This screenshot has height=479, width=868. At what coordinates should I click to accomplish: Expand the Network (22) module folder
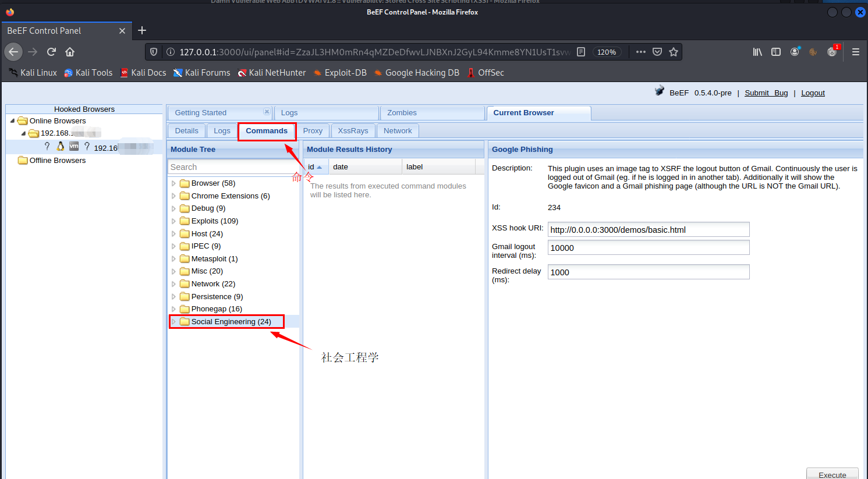(x=173, y=284)
